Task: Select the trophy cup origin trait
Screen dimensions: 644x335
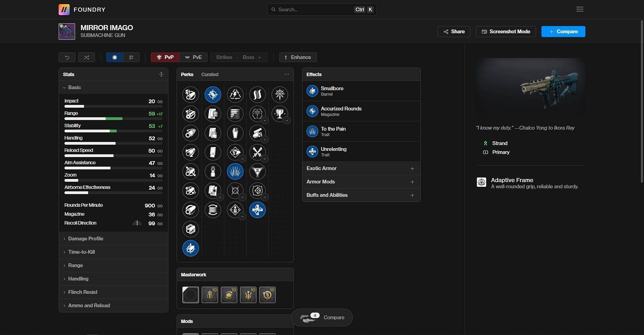Action: (280, 114)
